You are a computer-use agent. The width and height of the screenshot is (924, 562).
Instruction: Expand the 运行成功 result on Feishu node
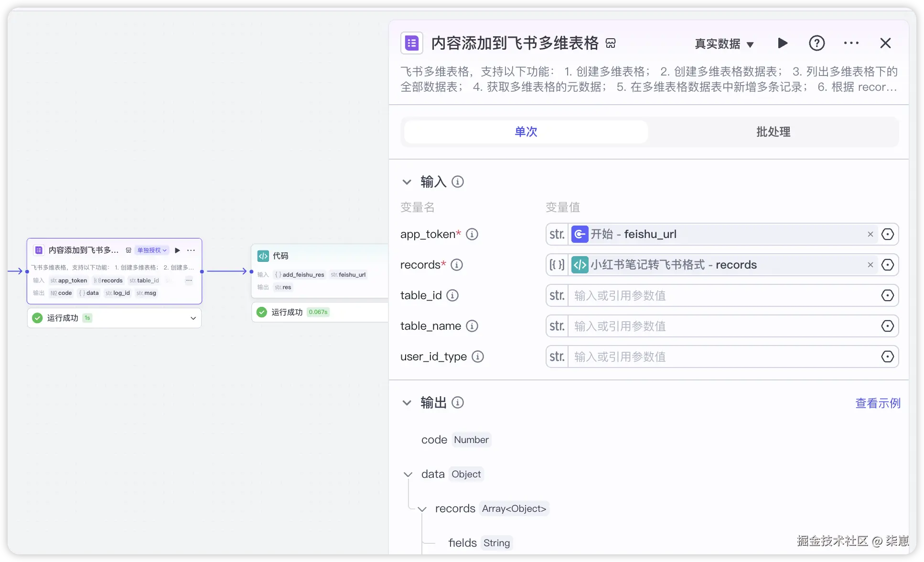tap(193, 318)
